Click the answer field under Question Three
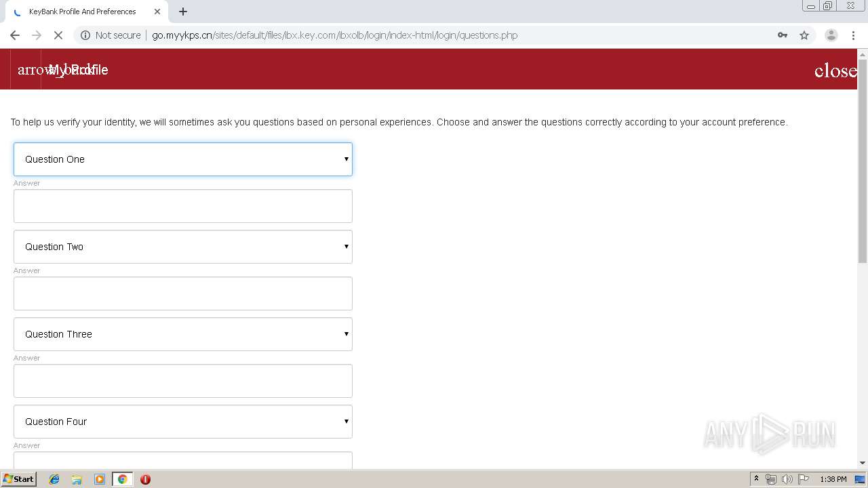Screen dimensions: 868x488 (x=183, y=381)
